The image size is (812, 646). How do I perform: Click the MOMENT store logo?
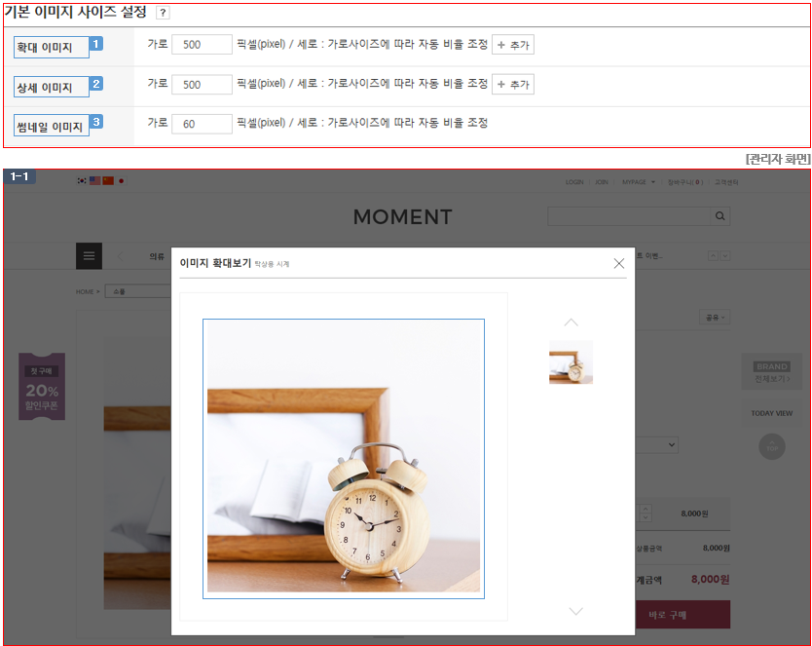click(403, 217)
